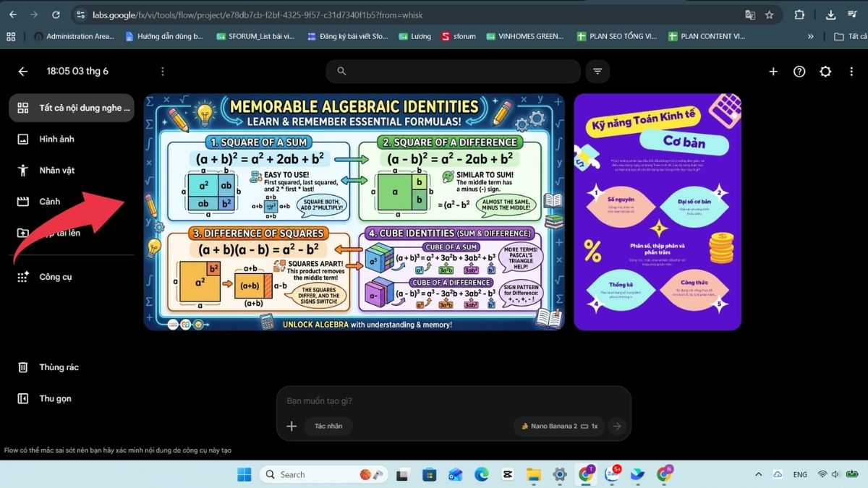
Task: Open Microsoft Edge from taskbar
Action: click(482, 474)
